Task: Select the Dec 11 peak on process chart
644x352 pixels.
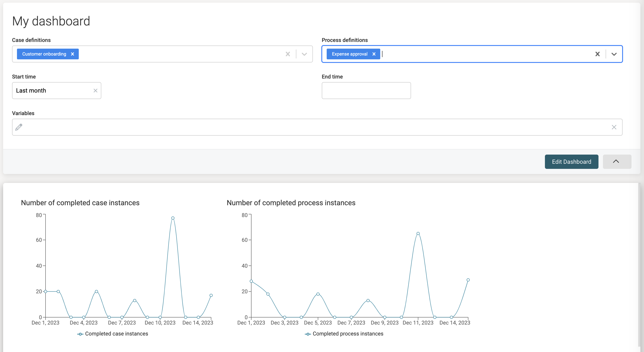Action: pos(418,233)
